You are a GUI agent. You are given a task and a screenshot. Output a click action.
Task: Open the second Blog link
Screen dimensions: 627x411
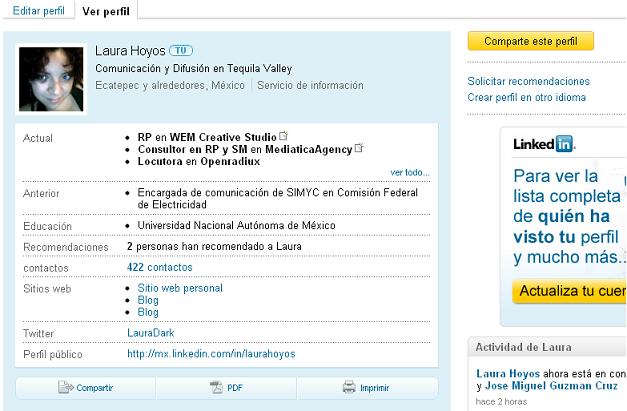tap(148, 312)
